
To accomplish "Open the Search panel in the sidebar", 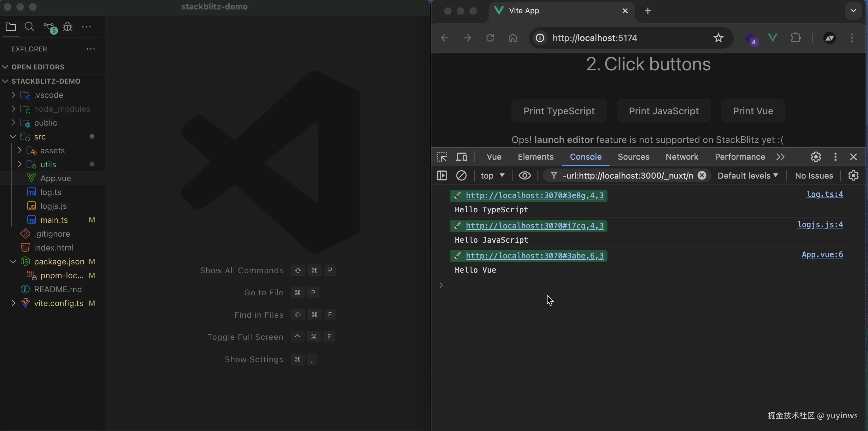I will tap(29, 27).
